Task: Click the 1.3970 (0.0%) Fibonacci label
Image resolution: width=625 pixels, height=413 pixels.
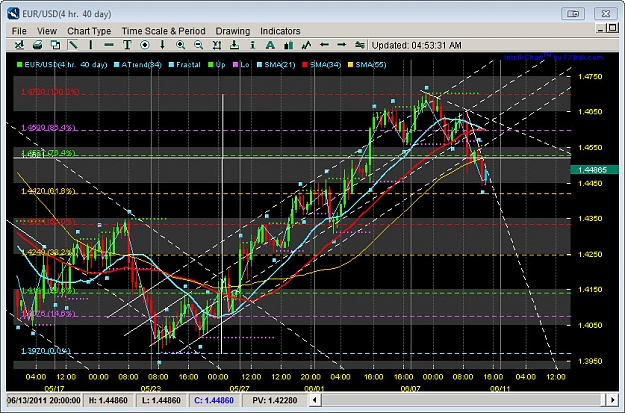Action: (x=45, y=351)
